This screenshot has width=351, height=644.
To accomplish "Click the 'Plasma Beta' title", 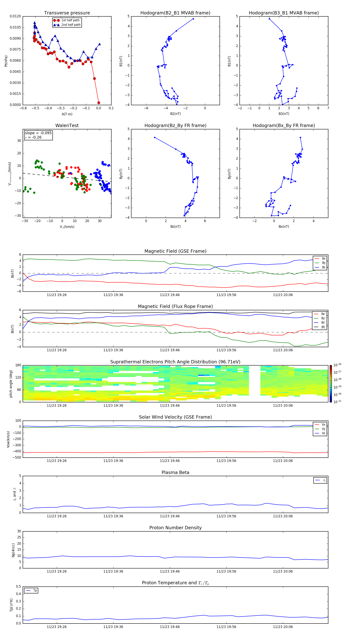I will 175,472.
